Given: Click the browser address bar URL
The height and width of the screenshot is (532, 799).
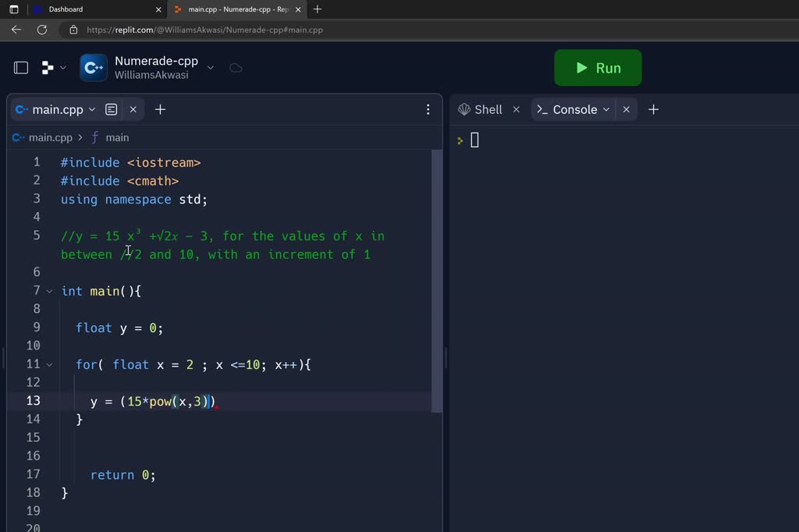Looking at the screenshot, I should coord(204,30).
